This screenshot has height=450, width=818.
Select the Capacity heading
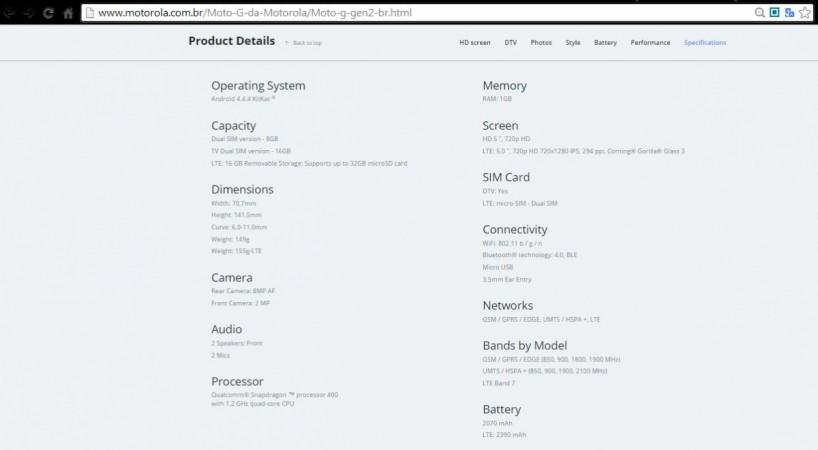[x=233, y=126]
